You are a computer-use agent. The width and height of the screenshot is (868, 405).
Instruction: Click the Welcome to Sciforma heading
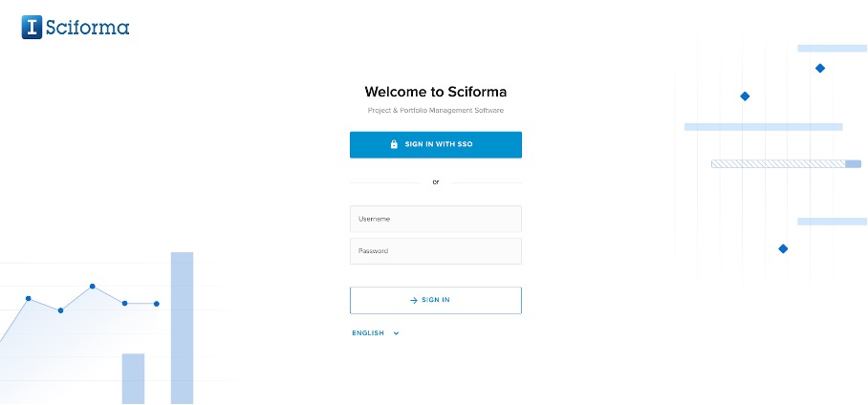pos(436,93)
